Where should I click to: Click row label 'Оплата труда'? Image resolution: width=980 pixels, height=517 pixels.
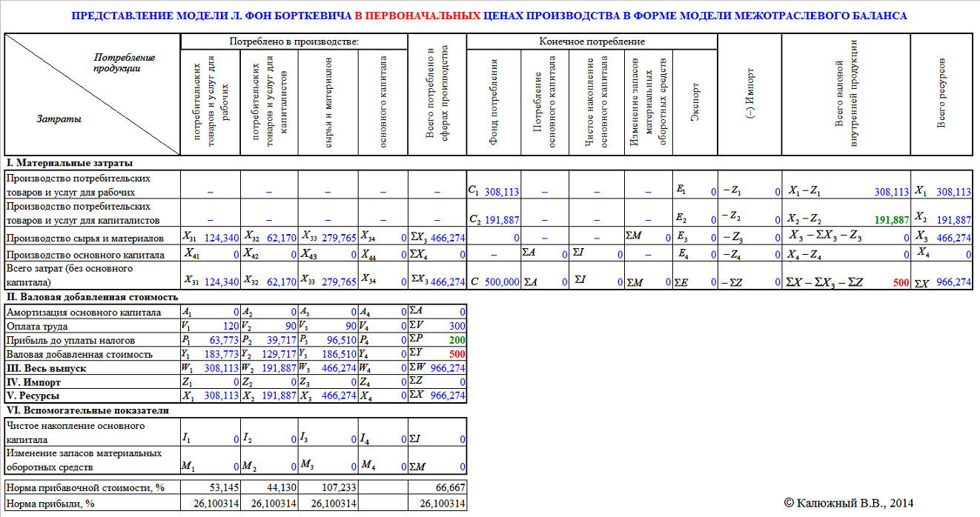click(x=36, y=326)
